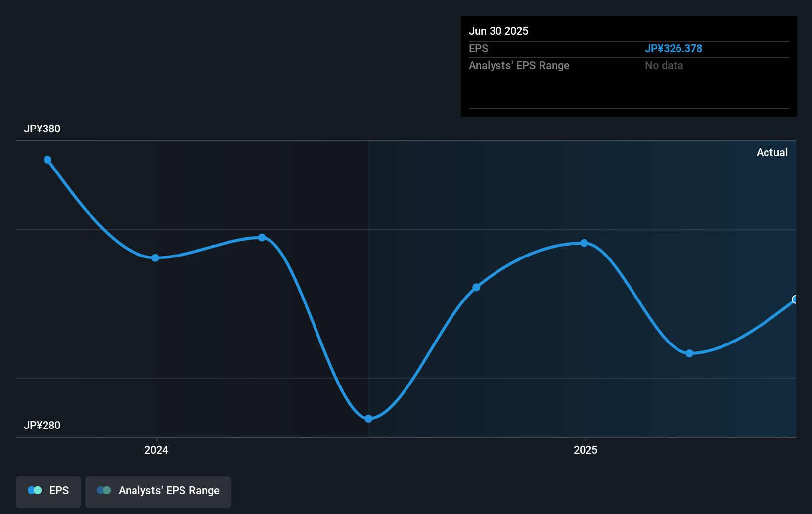Click the Analysts' EPS Range legend dots icon
The height and width of the screenshot is (514, 812).
[x=104, y=490]
